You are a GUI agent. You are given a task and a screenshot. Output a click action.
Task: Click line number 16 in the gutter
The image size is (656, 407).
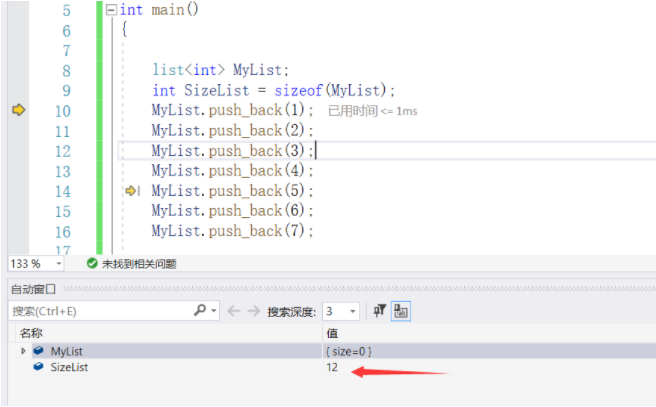click(x=63, y=232)
